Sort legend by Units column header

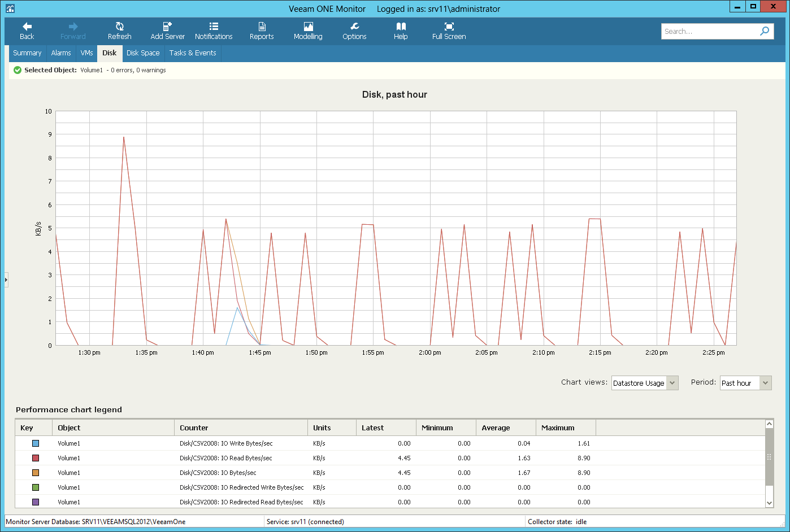click(332, 428)
